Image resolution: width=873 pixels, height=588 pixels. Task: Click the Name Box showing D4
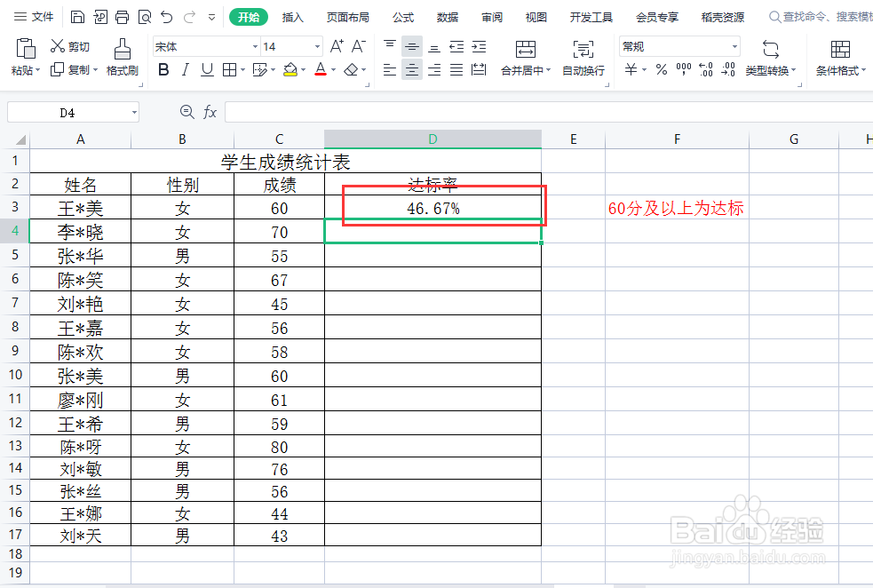click(67, 112)
